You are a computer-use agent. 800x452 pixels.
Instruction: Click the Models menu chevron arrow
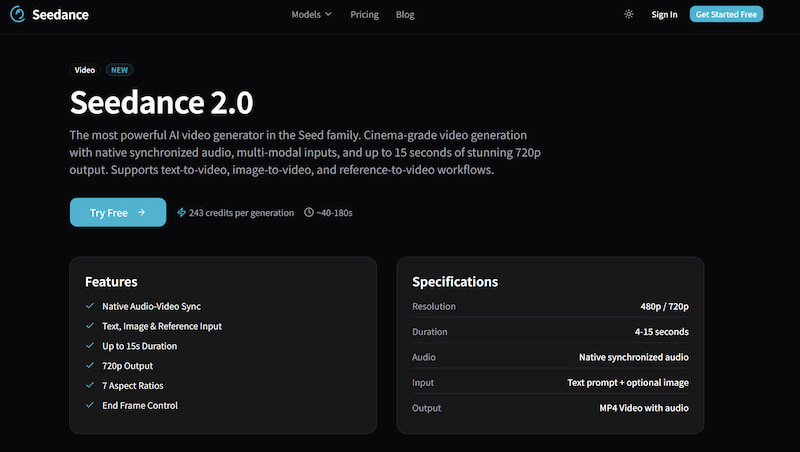[328, 14]
